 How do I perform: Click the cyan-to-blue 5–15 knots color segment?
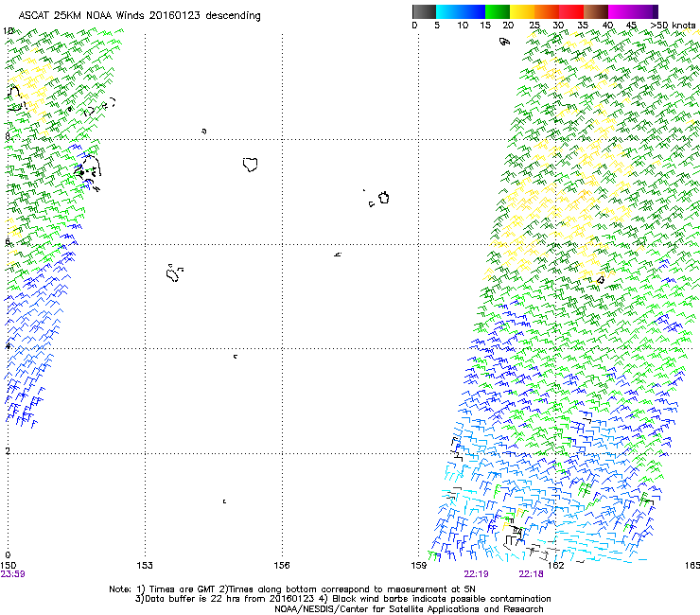(x=461, y=11)
